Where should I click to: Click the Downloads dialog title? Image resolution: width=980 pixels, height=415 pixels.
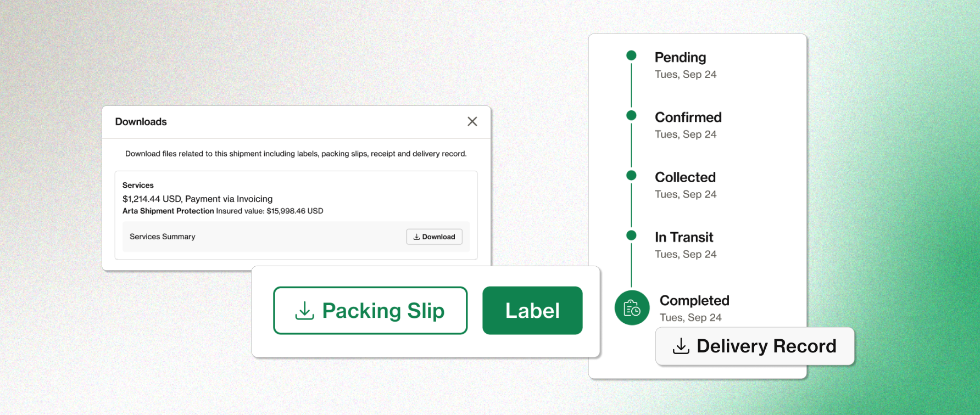tap(141, 122)
